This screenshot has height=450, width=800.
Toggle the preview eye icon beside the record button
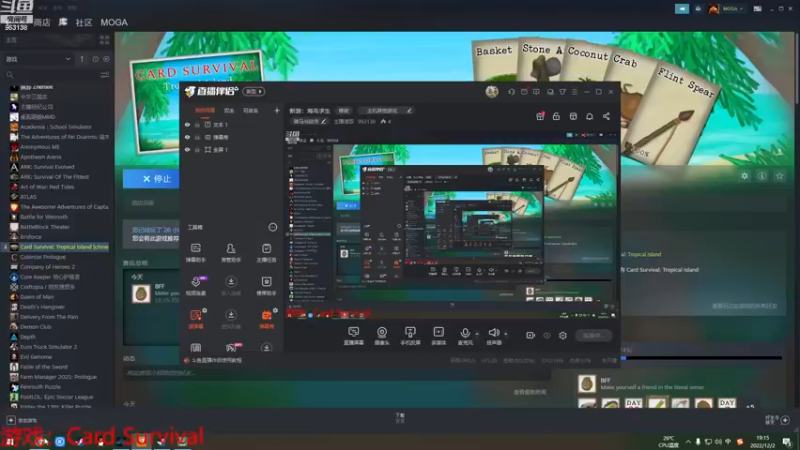click(547, 335)
